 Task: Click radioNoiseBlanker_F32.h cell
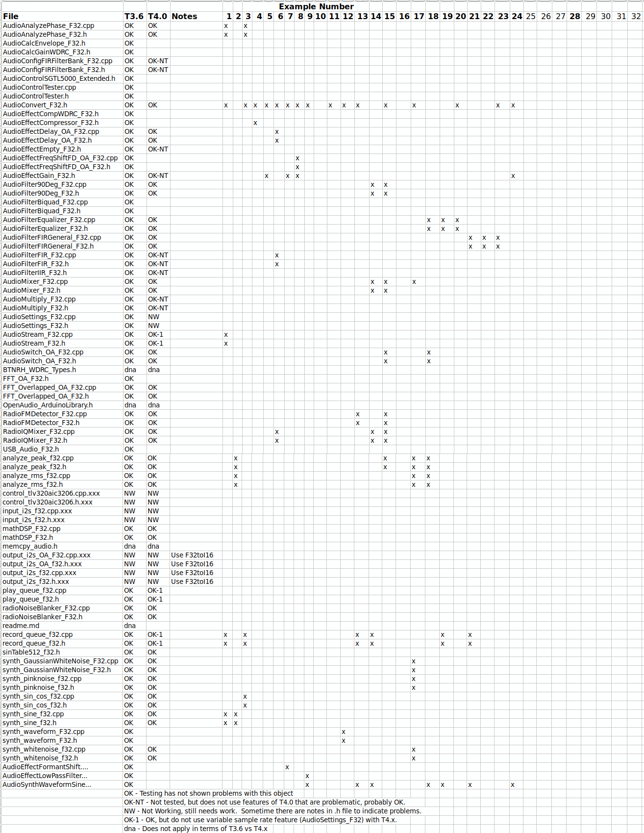click(62, 617)
